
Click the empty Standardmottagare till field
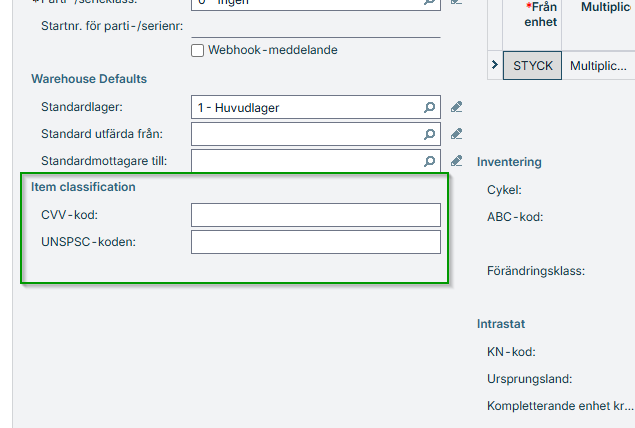pyautogui.click(x=305, y=161)
